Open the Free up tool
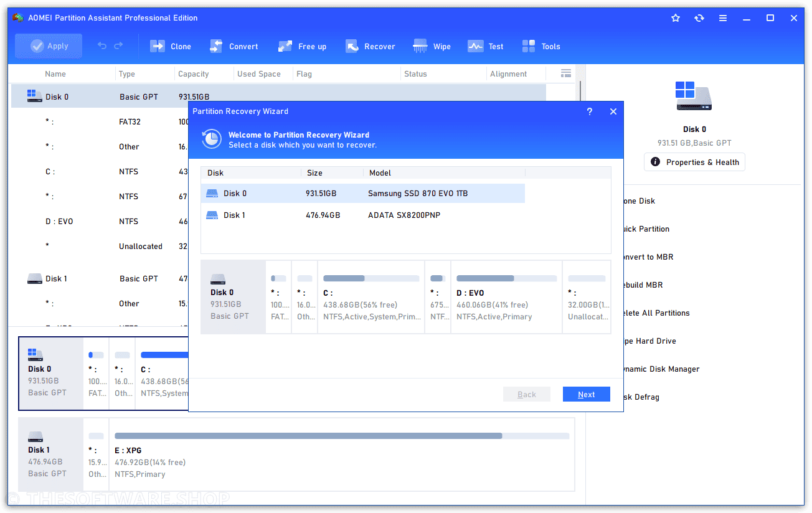Viewport: 812px width, 513px height. click(x=302, y=46)
